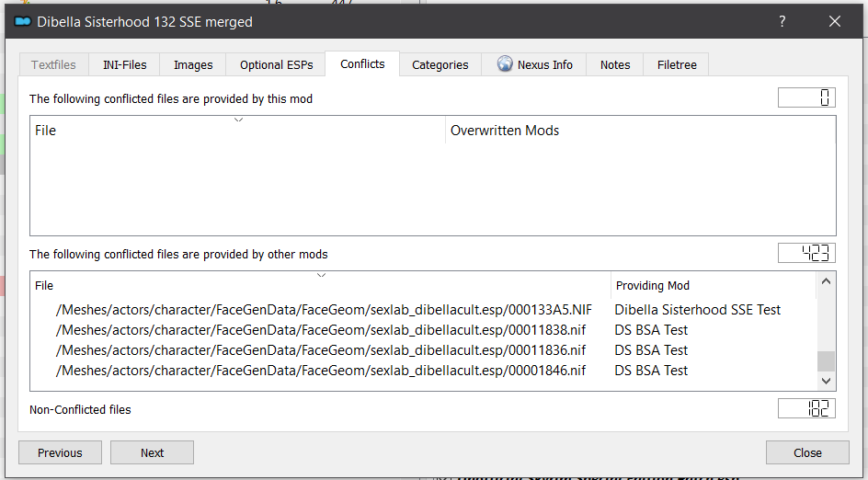Click the conflicts list scrollbar thumb
This screenshot has height=480, width=868.
click(x=826, y=361)
